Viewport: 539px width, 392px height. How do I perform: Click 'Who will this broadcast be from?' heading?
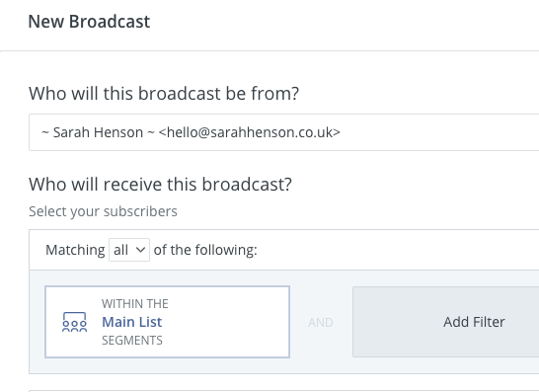click(164, 94)
